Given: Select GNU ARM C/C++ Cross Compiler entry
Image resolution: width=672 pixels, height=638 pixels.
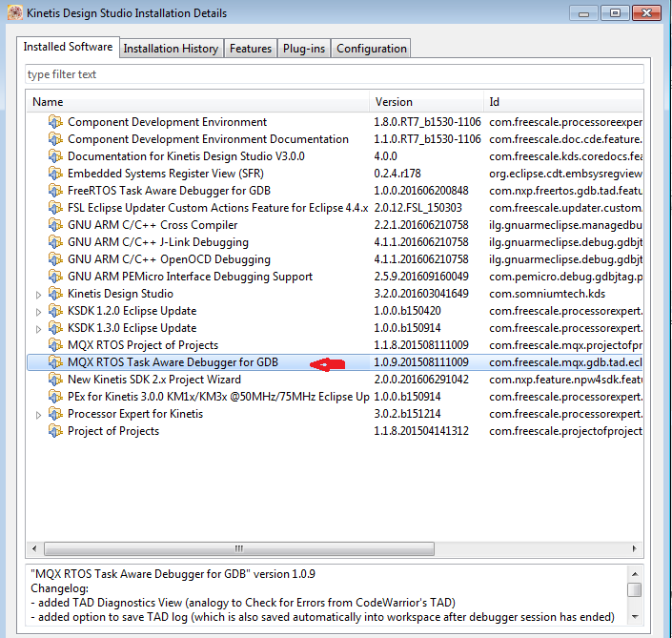Looking at the screenshot, I should pos(335,225).
